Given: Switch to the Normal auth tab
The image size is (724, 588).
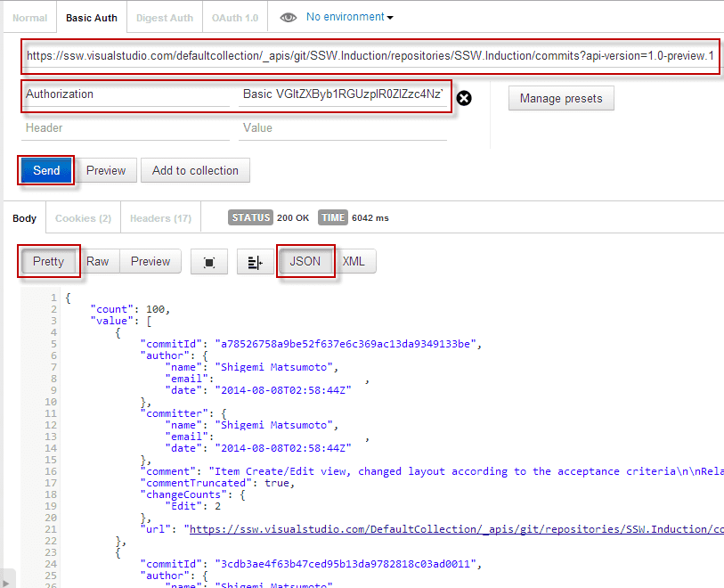Looking at the screenshot, I should coord(29,18).
